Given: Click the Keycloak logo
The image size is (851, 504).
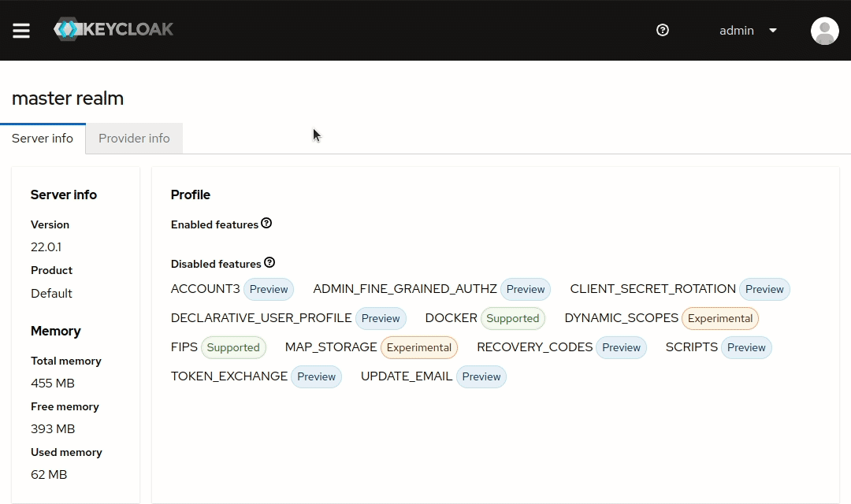Looking at the screenshot, I should (113, 29).
